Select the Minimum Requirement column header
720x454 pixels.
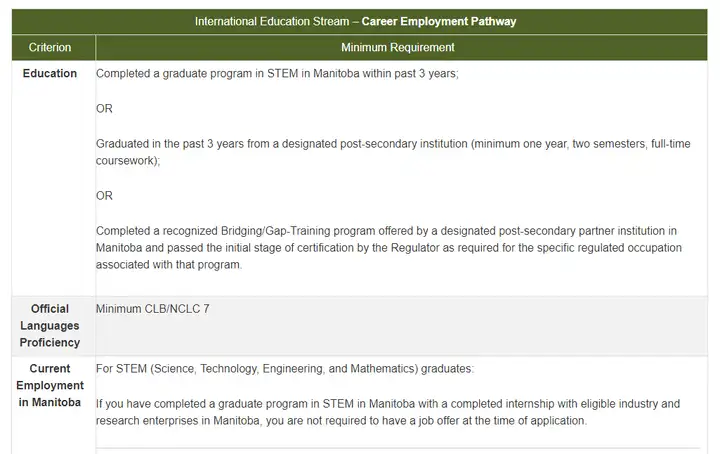[398, 47]
